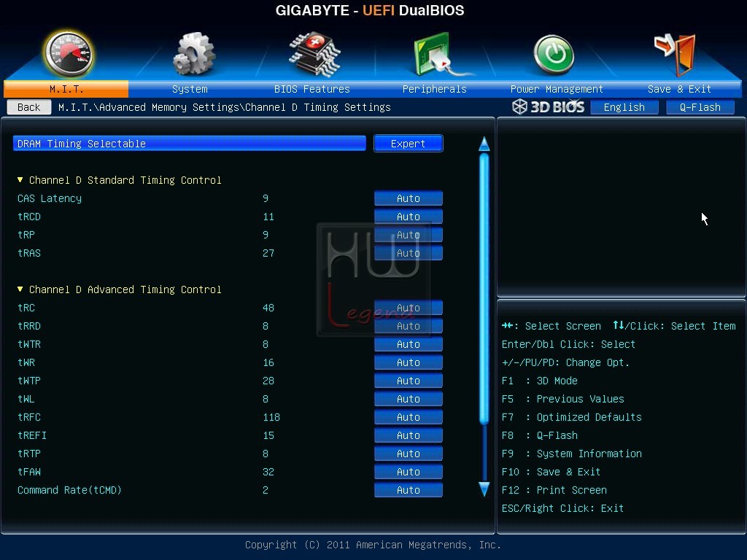Image resolution: width=747 pixels, height=560 pixels.
Task: Click the scroll down arrow
Action: pyautogui.click(x=484, y=489)
